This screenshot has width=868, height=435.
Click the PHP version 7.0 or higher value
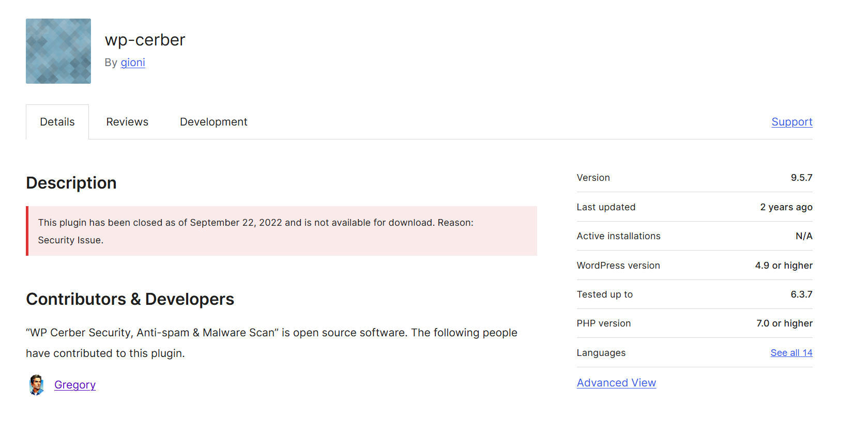[784, 323]
